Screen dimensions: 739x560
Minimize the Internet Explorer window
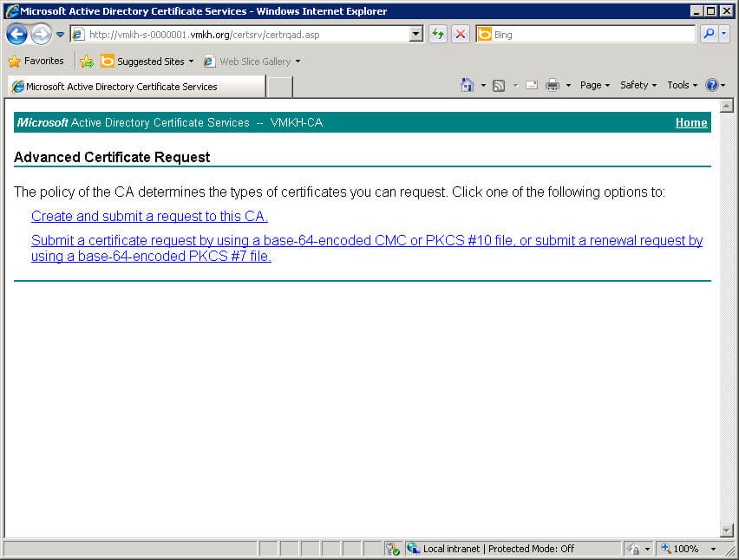click(x=697, y=10)
